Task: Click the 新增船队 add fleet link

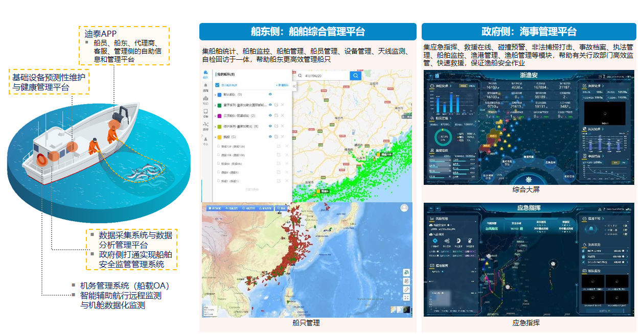Action: (x=282, y=85)
